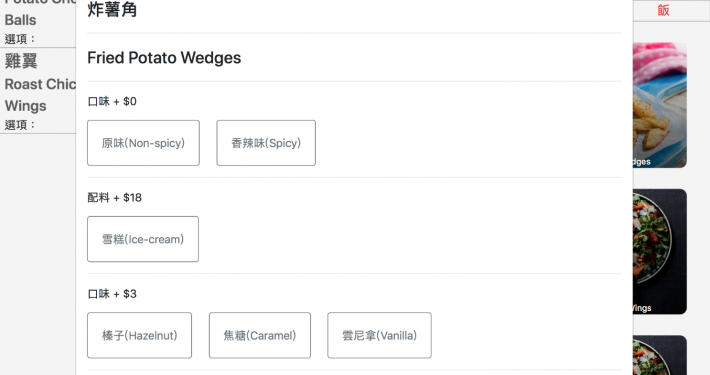Pick the 榛子(Hazelnut) flavor

tap(139, 335)
